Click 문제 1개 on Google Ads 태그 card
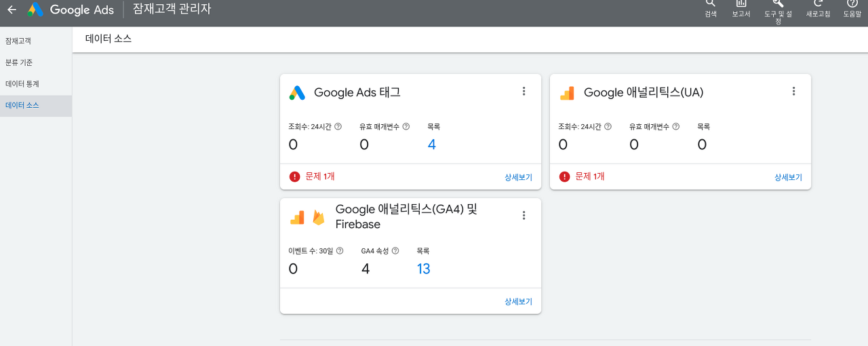Image resolution: width=868 pixels, height=346 pixels. 320,176
